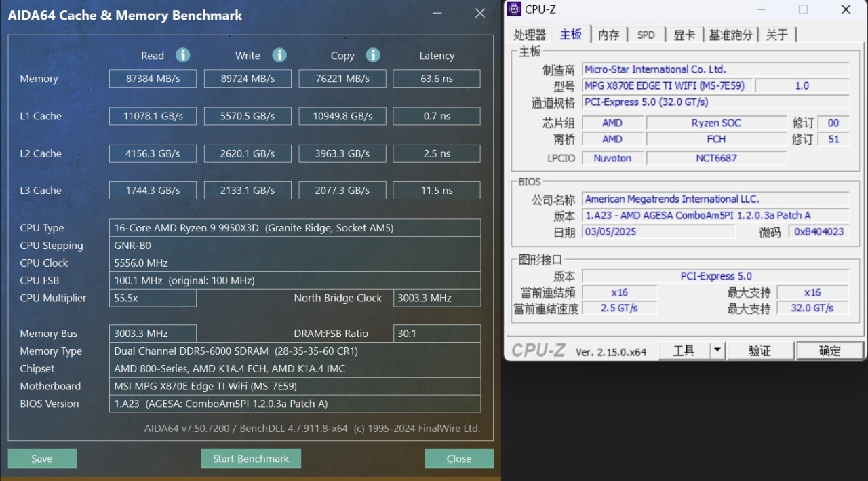Screen dimensions: 868x481
Task: Click the CPU Type field Ryzen 9 9950X3D
Action: pyautogui.click(x=295, y=228)
